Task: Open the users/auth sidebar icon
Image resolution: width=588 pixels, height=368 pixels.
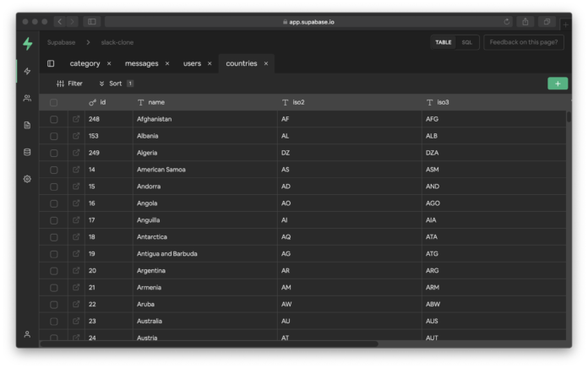Action: 27,98
